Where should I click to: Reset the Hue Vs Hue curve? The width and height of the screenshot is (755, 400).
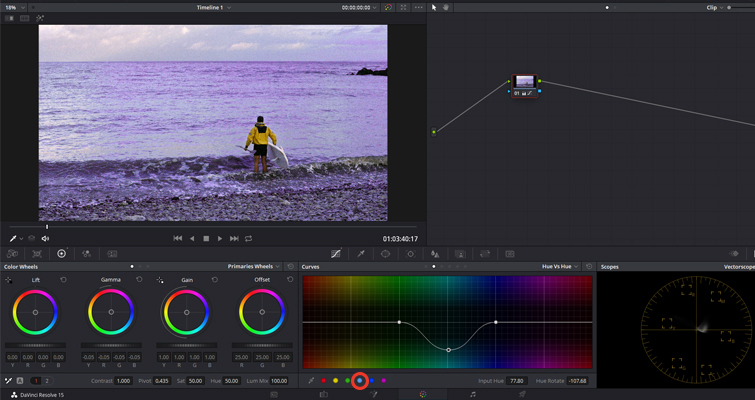(x=589, y=266)
